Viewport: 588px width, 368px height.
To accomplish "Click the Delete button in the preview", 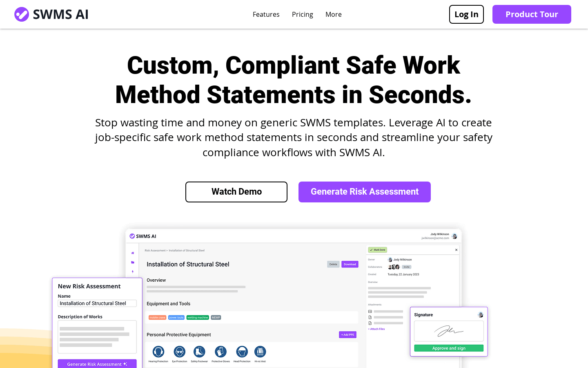I will tap(333, 264).
